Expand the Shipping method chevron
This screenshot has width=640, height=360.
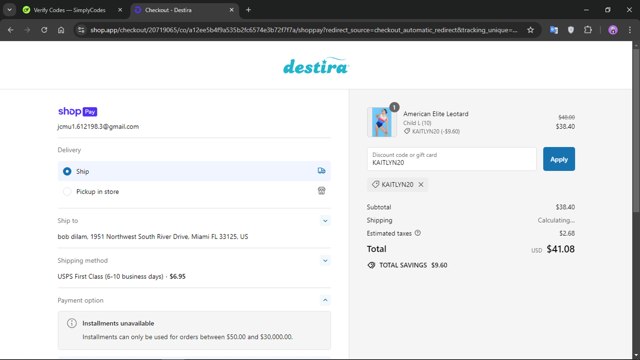pyautogui.click(x=325, y=260)
